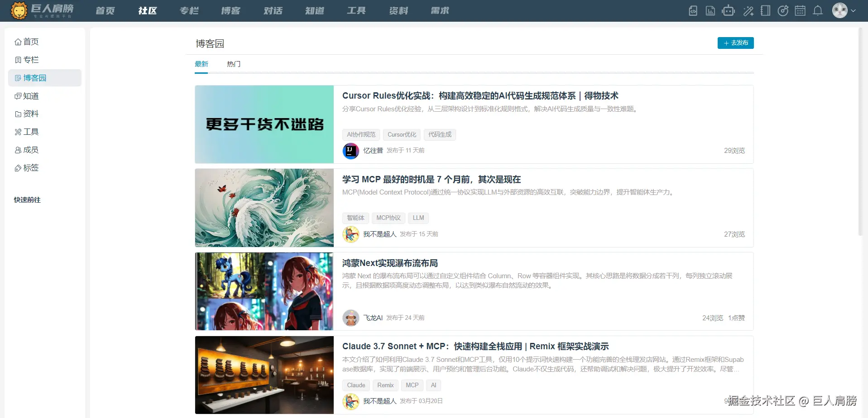
Task: Switch to the 最新 tab
Action: tap(201, 64)
